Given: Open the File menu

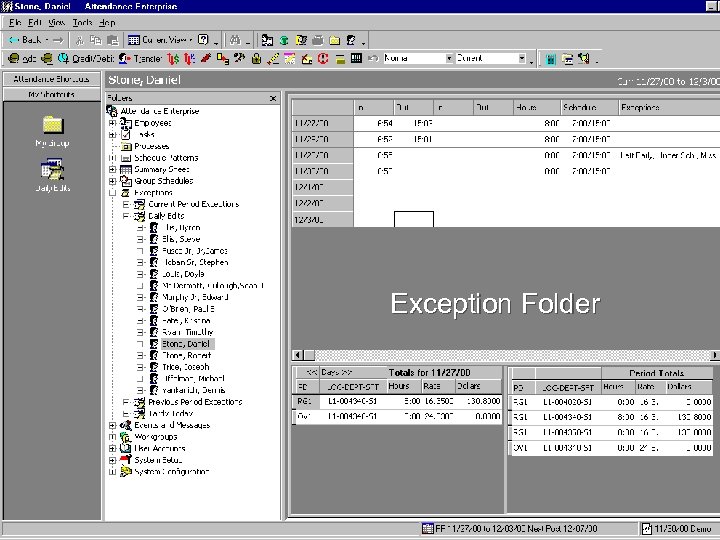Looking at the screenshot, I should (15, 22).
